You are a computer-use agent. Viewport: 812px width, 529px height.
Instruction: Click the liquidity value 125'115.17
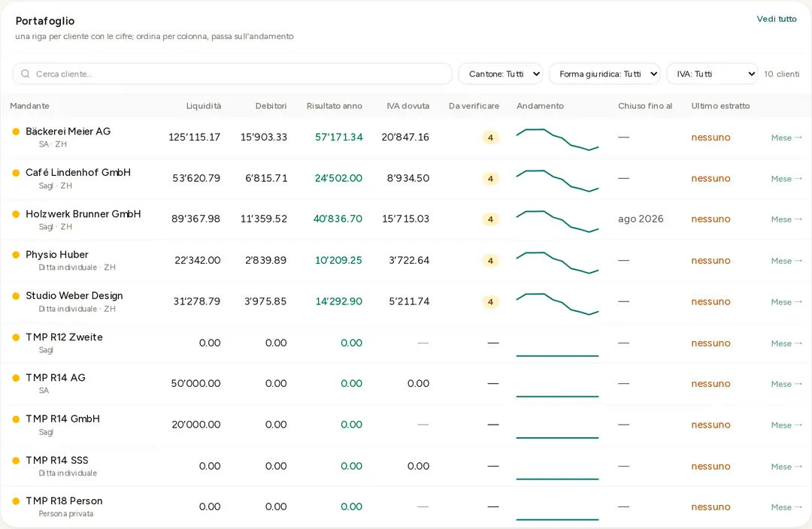click(194, 138)
